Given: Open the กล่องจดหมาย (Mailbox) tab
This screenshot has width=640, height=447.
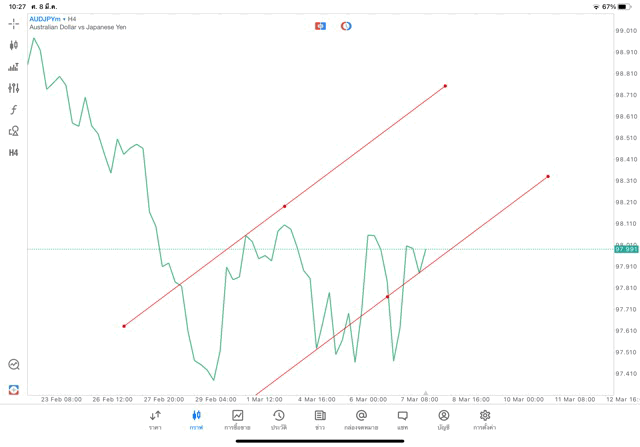Looking at the screenshot, I should 361,419.
